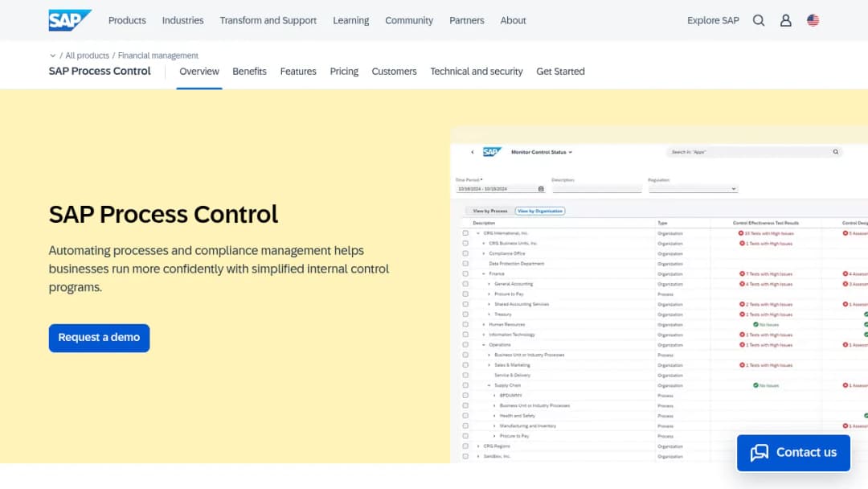
Task: Click the chat bubble icon on Contact us
Action: point(759,453)
